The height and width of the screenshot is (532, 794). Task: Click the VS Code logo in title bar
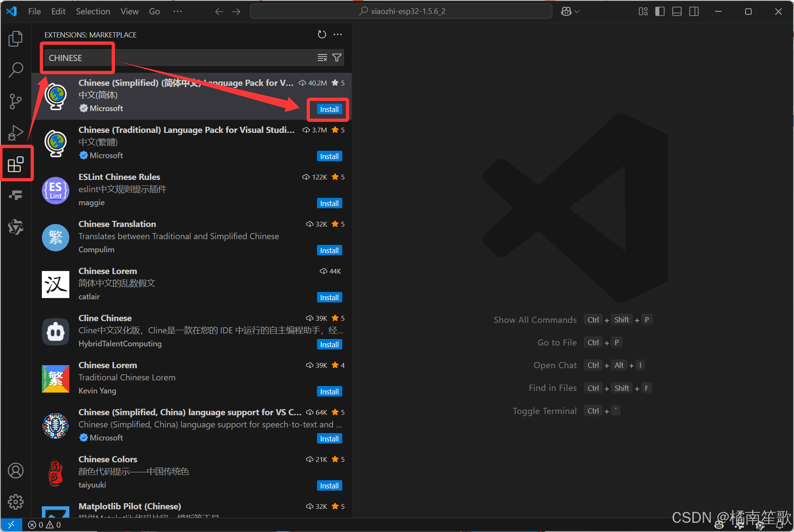pyautogui.click(x=12, y=11)
